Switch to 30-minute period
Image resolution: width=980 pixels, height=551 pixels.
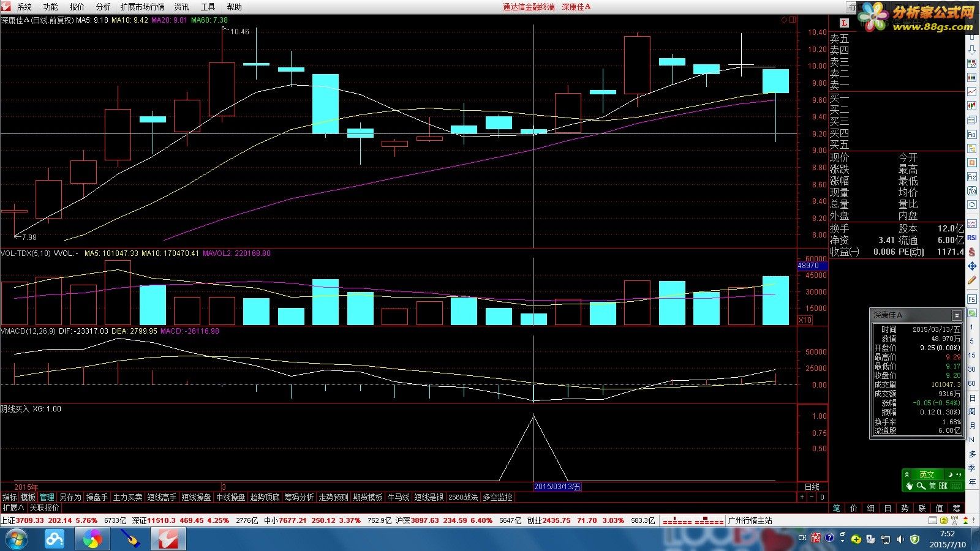coord(972,369)
